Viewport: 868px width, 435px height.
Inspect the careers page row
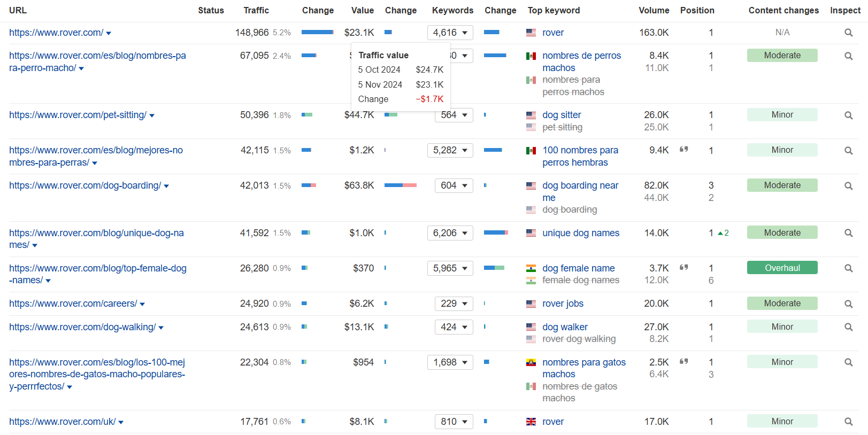848,304
